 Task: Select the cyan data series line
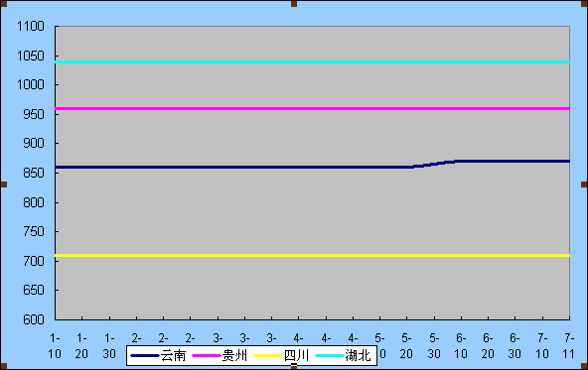pyautogui.click(x=312, y=62)
